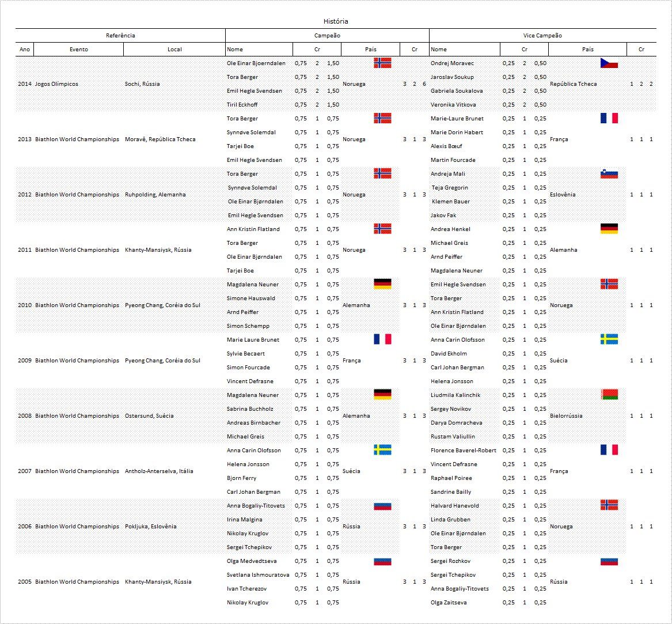Select the Ruhpolding, Alemanha location cell
672x624 pixels.
pos(155,195)
